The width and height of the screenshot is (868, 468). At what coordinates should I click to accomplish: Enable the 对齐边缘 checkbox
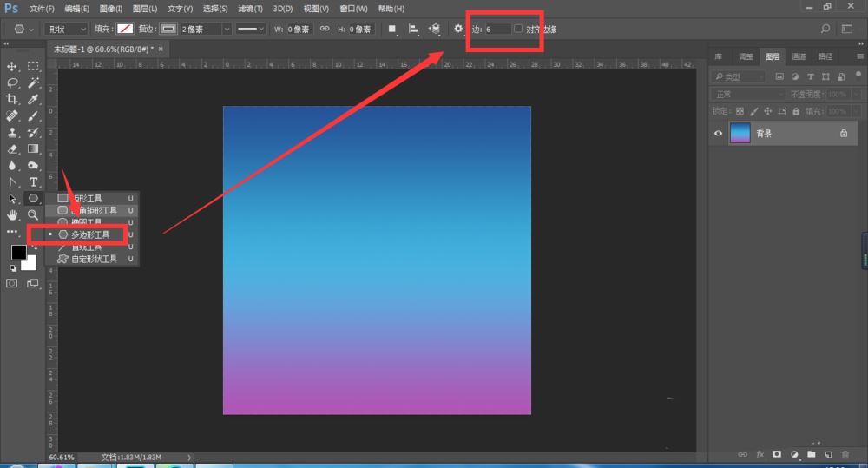pos(517,29)
